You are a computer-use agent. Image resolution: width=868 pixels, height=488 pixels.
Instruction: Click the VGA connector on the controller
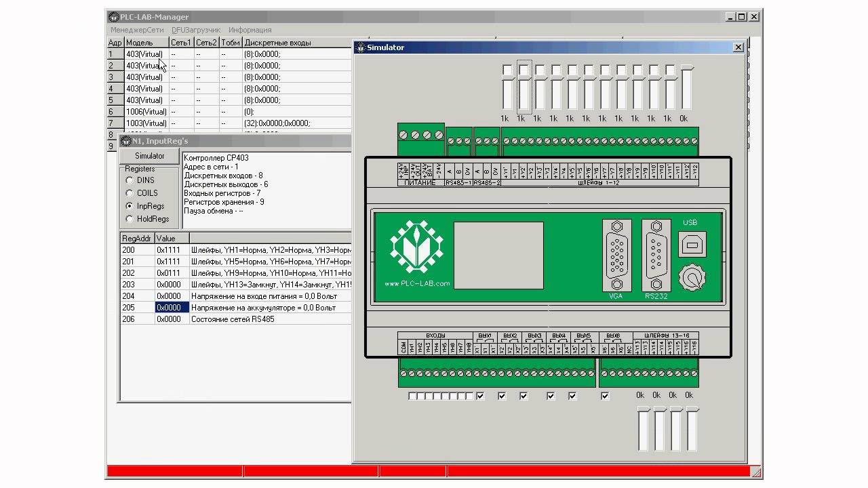click(x=617, y=256)
